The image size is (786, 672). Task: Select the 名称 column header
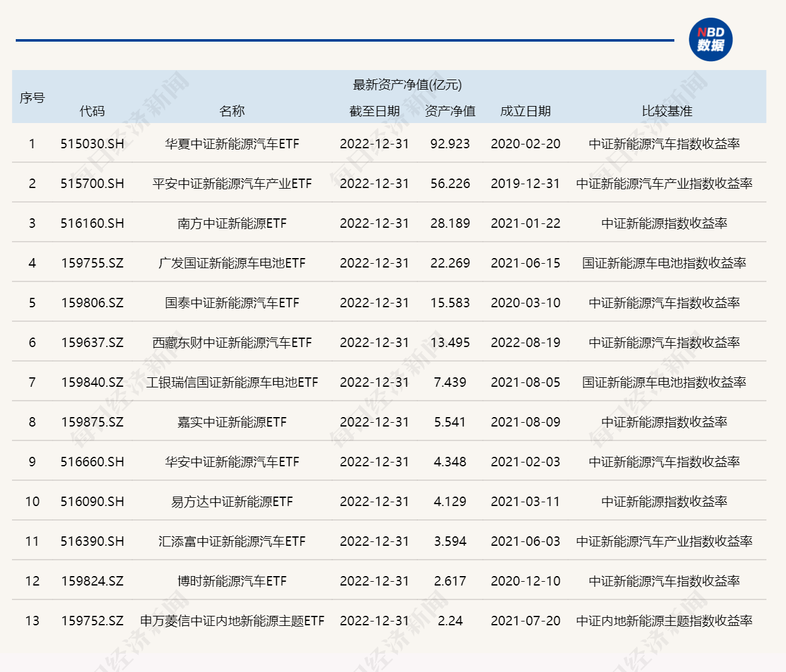232,111
